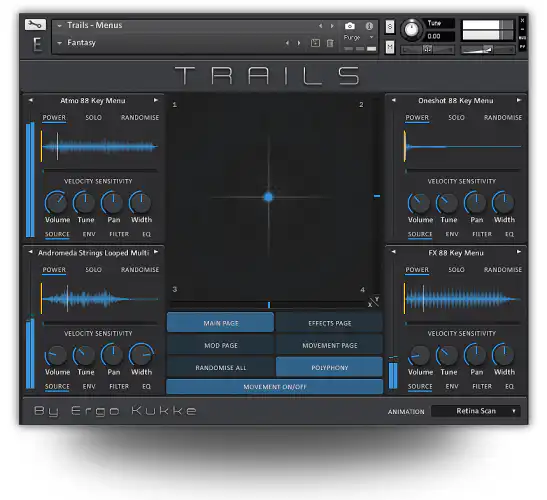This screenshot has height=500, width=547.
Task: Load previous sample for Atmo 88 Key Menu
Action: 31,100
